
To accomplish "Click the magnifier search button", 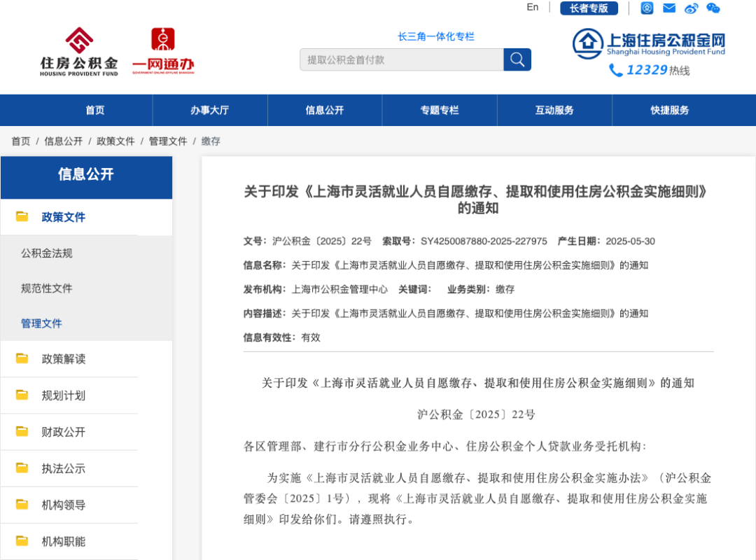I will click(517, 59).
